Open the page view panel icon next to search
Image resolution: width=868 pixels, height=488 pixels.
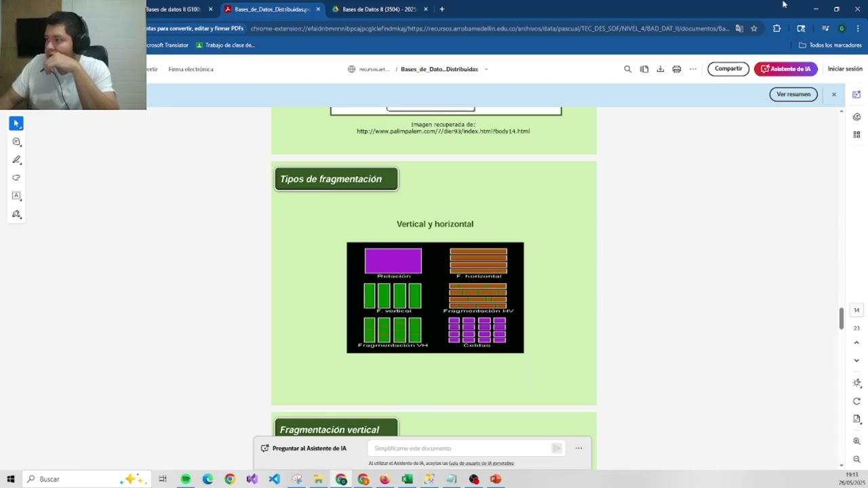coord(644,69)
